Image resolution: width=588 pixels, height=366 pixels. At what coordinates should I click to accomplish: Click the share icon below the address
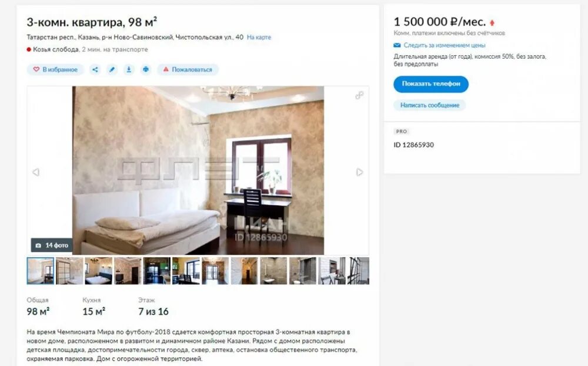[95, 70]
